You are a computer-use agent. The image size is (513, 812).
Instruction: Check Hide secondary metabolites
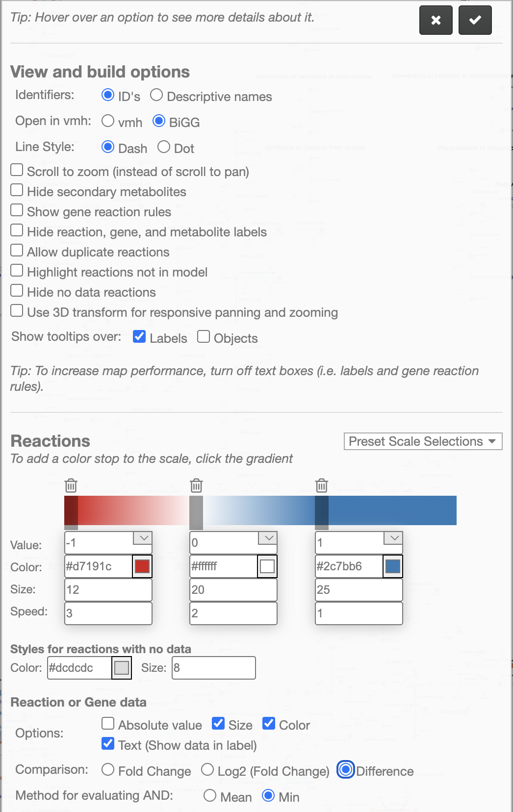17,190
